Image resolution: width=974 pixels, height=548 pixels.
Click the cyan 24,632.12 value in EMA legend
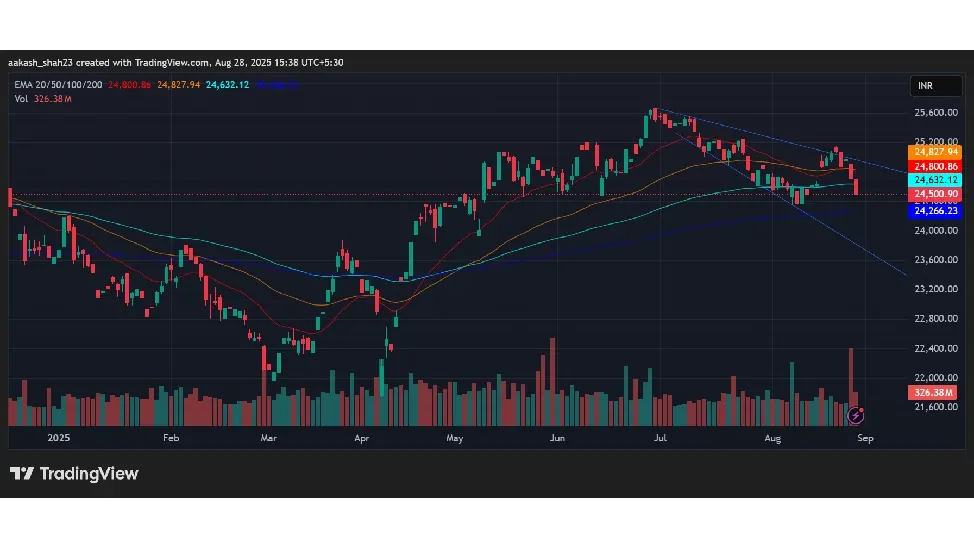pos(227,84)
